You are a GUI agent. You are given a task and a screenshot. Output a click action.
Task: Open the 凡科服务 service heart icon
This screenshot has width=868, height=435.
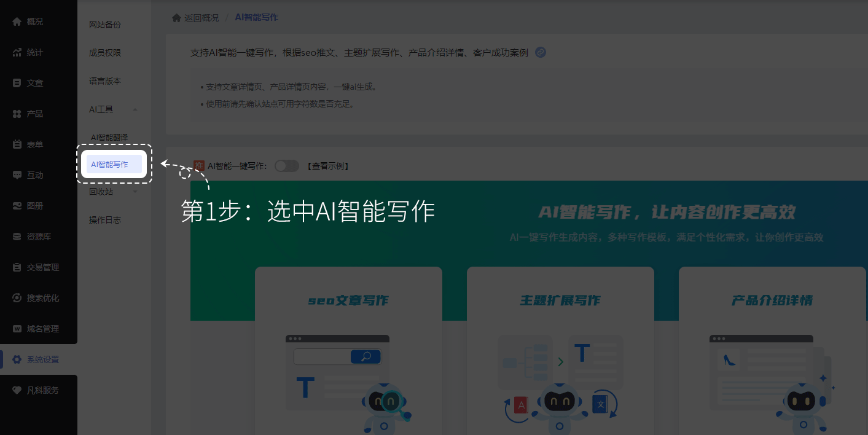(17, 390)
